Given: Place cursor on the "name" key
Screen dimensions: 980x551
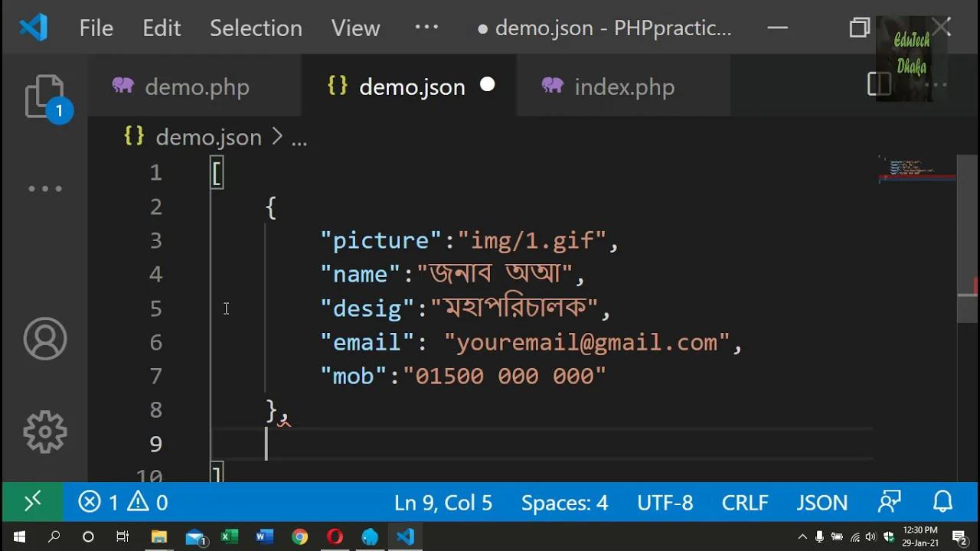Looking at the screenshot, I should click(x=361, y=274).
